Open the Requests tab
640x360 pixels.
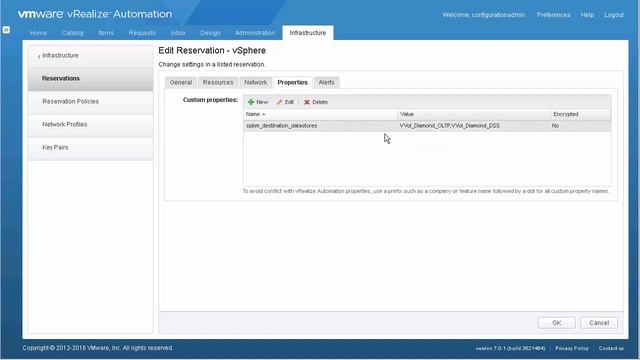142,33
